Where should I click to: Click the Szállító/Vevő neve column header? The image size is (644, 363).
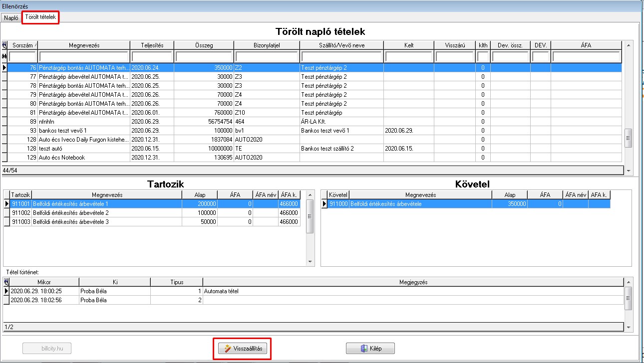[342, 45]
